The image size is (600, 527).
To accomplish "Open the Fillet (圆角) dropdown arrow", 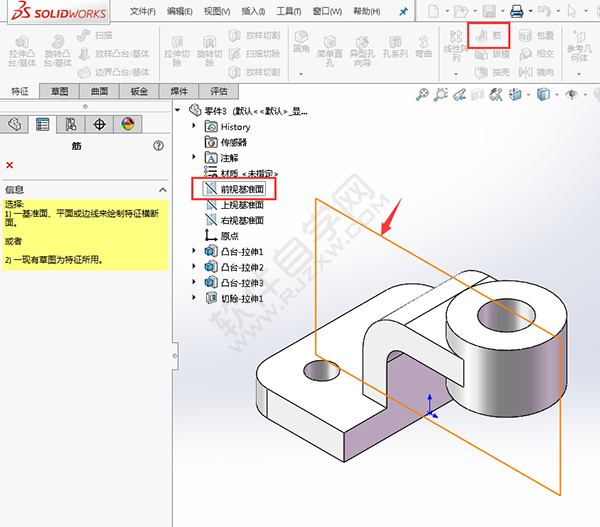I will (x=301, y=73).
